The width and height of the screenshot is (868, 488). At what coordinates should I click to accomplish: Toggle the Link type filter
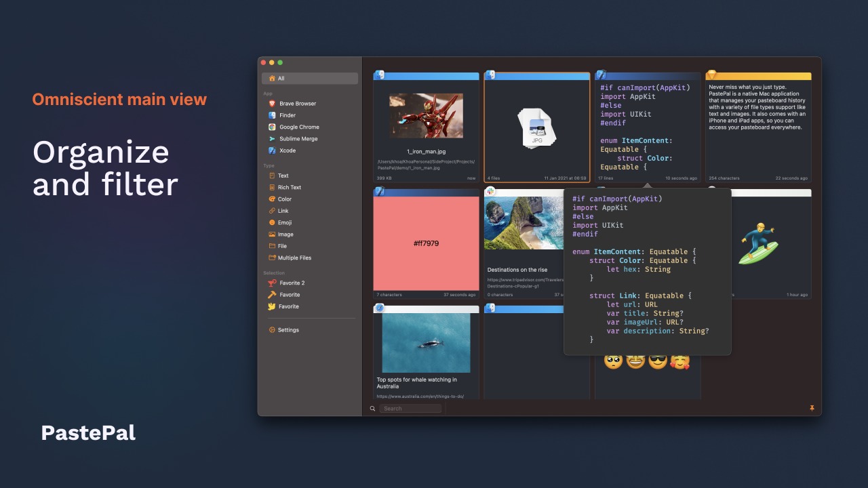285,211
